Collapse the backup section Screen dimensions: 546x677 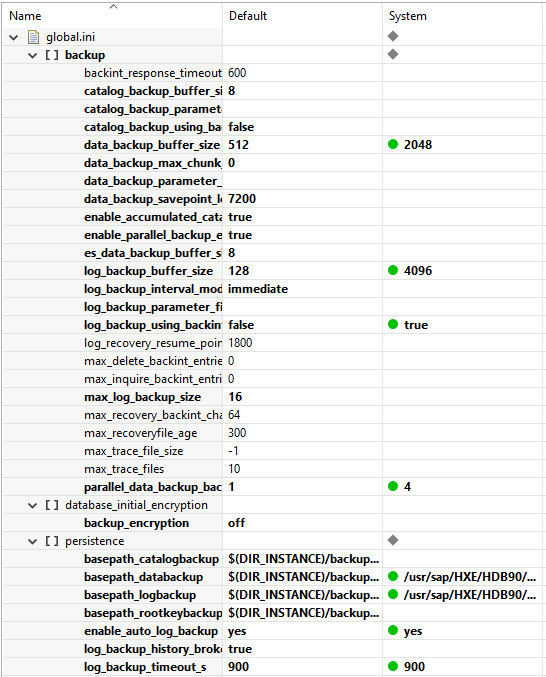point(32,55)
